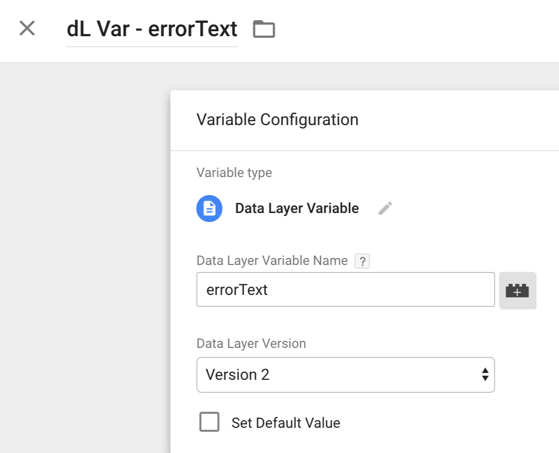Open the Data Layer Version dropdown
Screen dimensions: 559x453
pyautogui.click(x=345, y=375)
